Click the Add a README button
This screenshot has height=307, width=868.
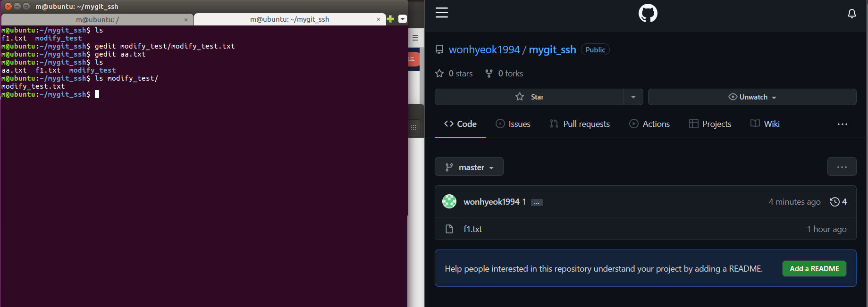pos(814,269)
